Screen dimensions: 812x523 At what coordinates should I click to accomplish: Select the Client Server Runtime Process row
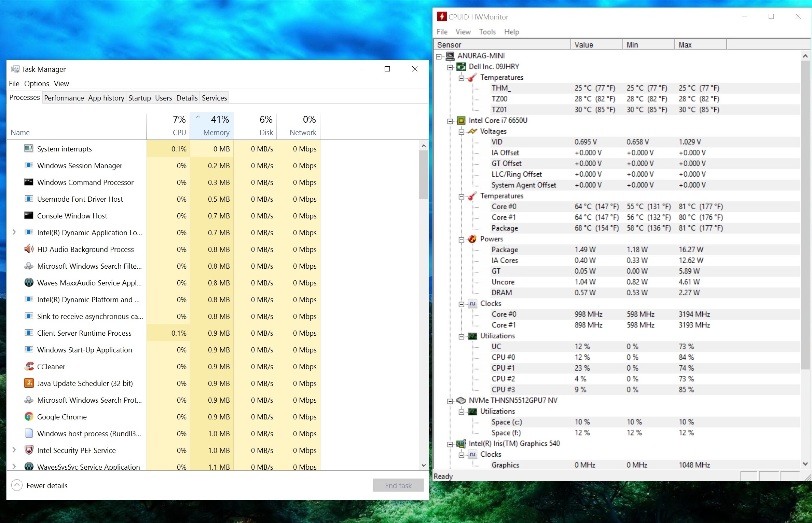pyautogui.click(x=164, y=333)
